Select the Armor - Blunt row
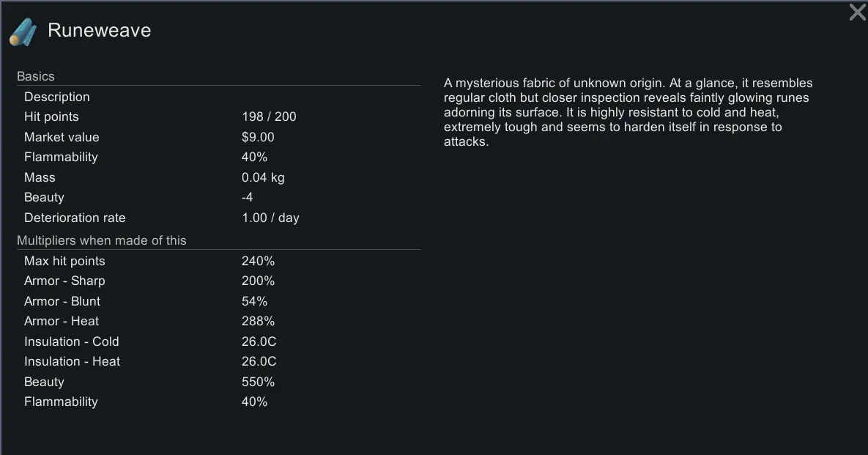The image size is (868, 455). tap(62, 301)
